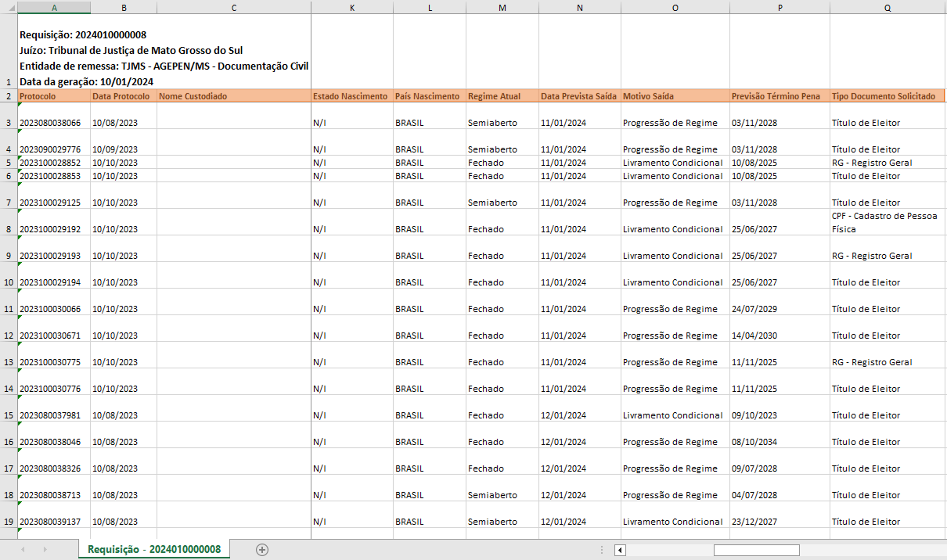This screenshot has width=947, height=560.
Task: Select row 1 header
Action: tap(9, 52)
